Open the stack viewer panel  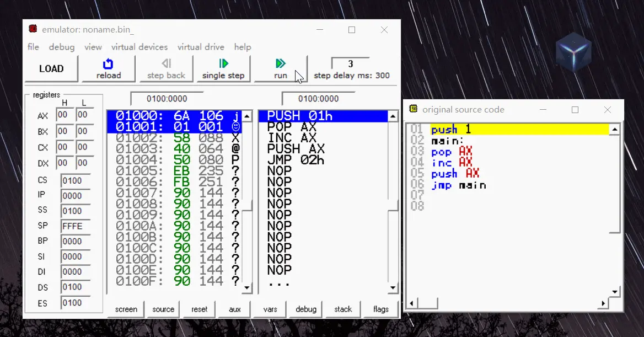(x=342, y=309)
